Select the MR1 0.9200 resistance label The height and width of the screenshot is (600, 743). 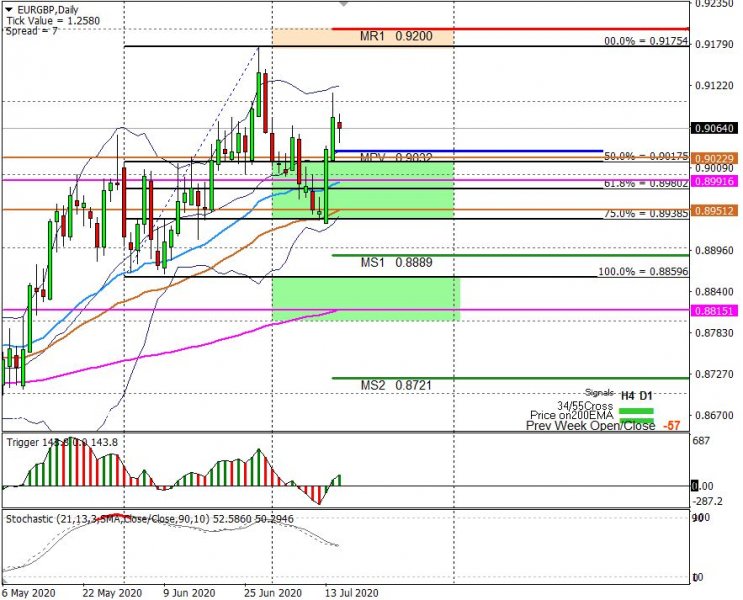click(x=396, y=35)
